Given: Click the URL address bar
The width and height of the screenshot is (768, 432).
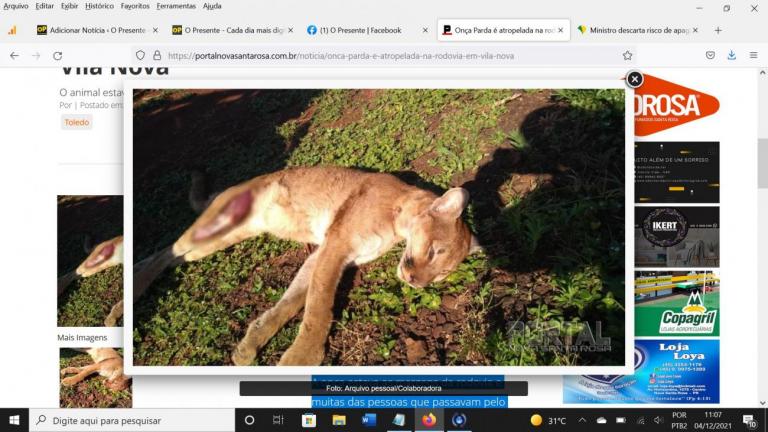Looking at the screenshot, I should tap(382, 56).
